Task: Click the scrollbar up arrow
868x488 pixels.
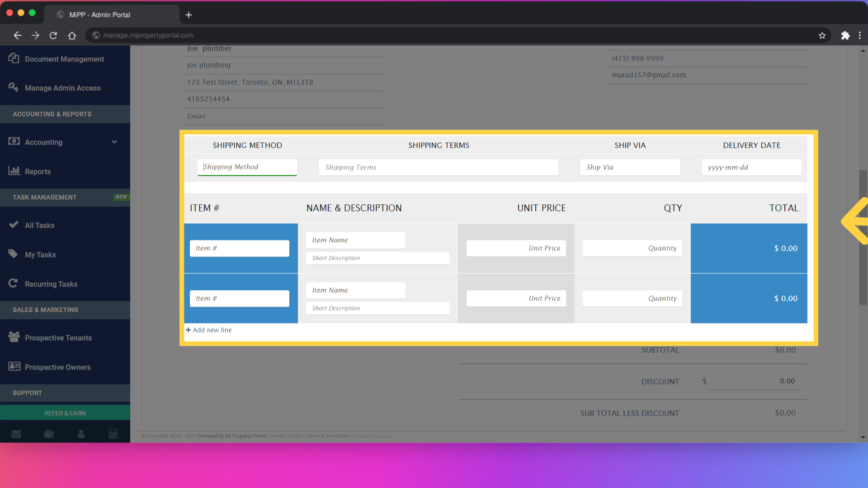Action: (x=863, y=50)
